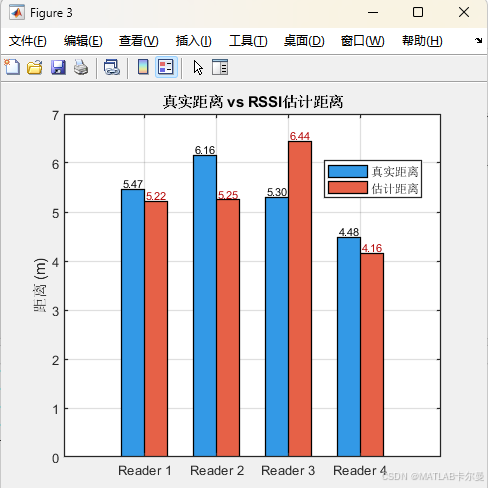488x488 pixels.
Task: Select the blue bar for Reader 2
Action: click(x=205, y=306)
